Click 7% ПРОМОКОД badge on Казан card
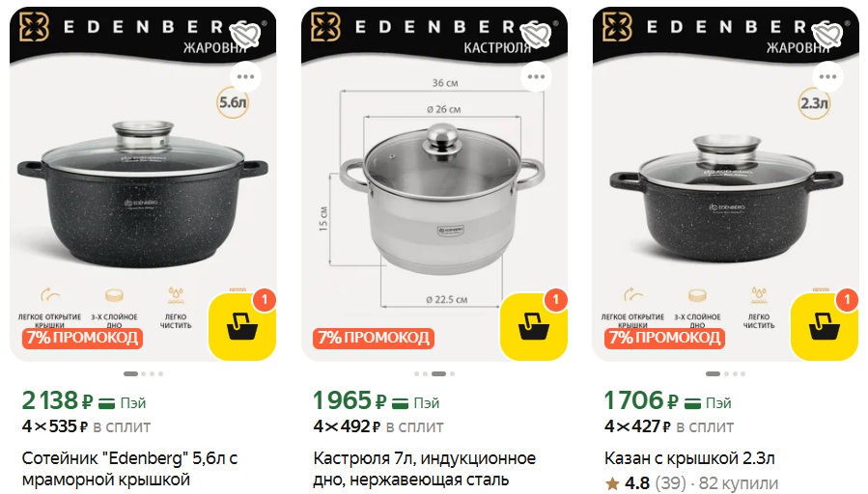 (x=665, y=338)
